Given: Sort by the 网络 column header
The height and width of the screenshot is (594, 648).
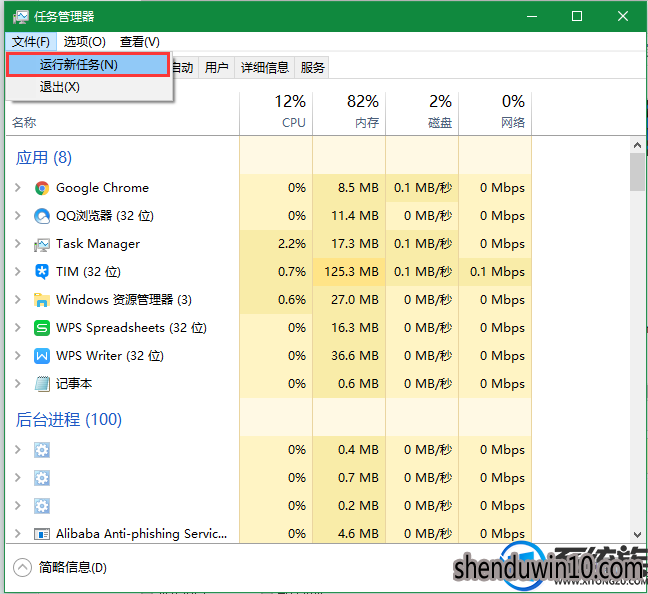Looking at the screenshot, I should pyautogui.click(x=495, y=112).
